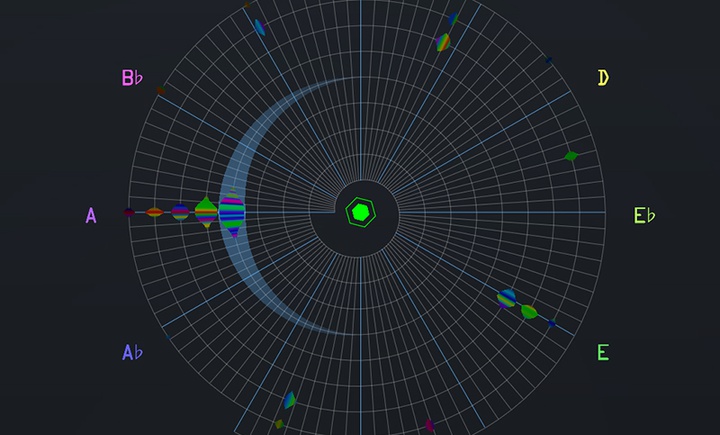Select the small brown marker beside B♭
720x435 pixels.
click(x=160, y=90)
